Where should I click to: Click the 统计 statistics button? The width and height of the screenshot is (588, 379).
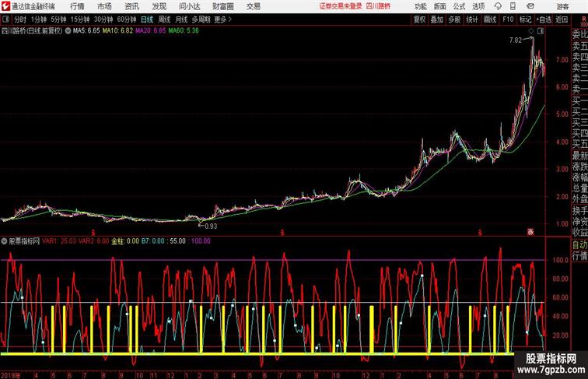click(x=472, y=19)
